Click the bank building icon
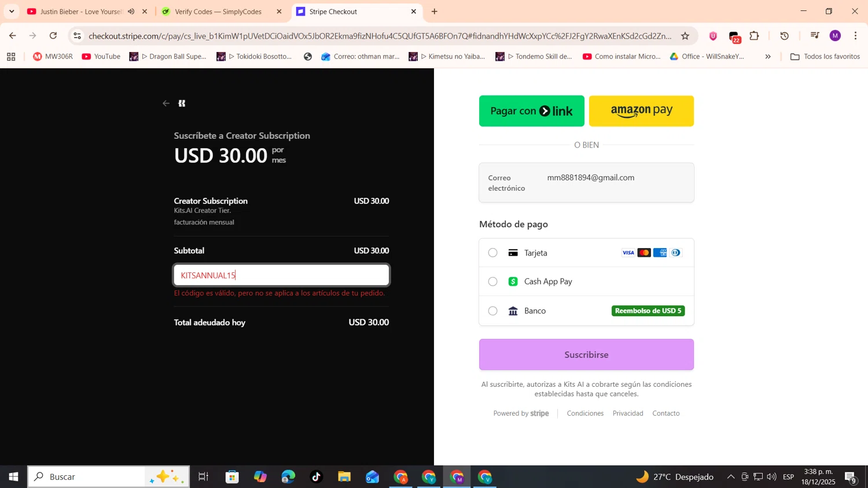 pos(513,311)
